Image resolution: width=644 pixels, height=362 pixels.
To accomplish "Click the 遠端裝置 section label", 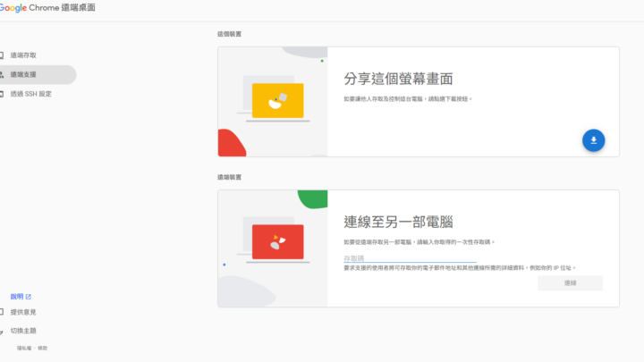I will 229,177.
